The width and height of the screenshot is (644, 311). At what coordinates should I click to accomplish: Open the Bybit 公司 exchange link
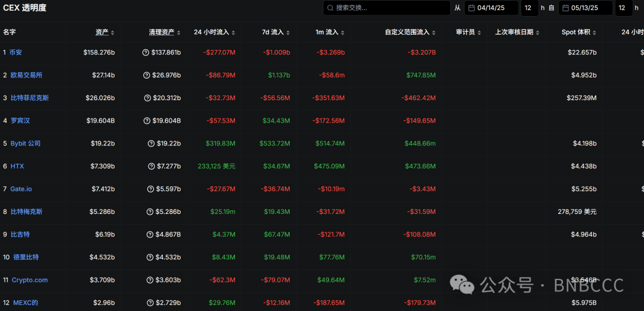point(26,144)
